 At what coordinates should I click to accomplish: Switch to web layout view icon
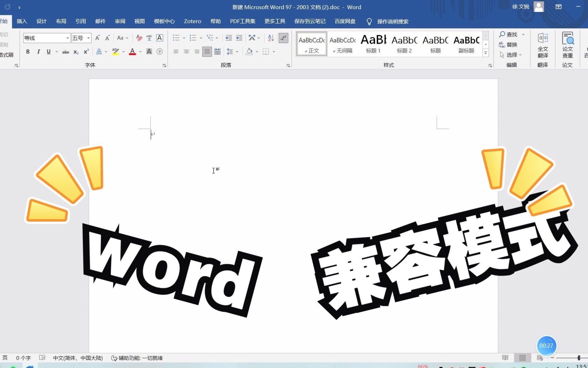click(540, 358)
